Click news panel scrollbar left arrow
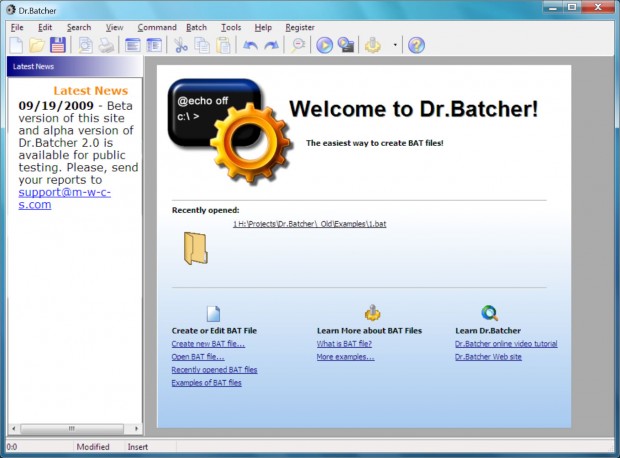 point(14,428)
